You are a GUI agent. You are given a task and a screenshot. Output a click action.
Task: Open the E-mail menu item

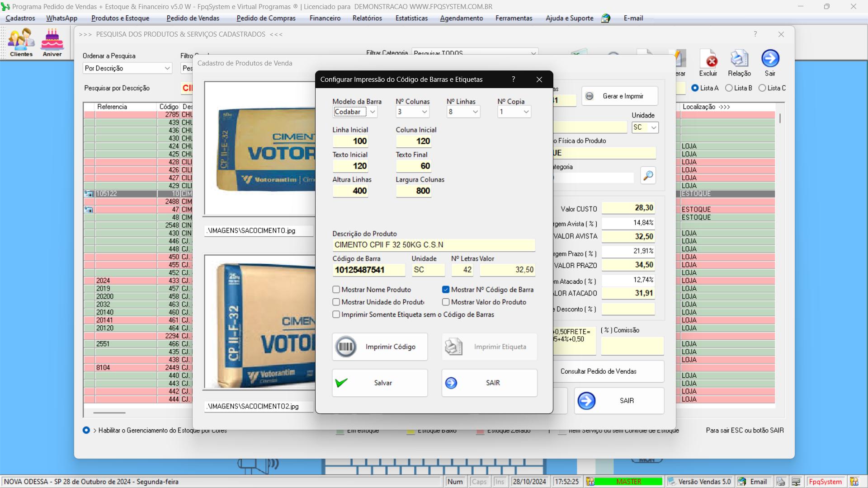633,18
